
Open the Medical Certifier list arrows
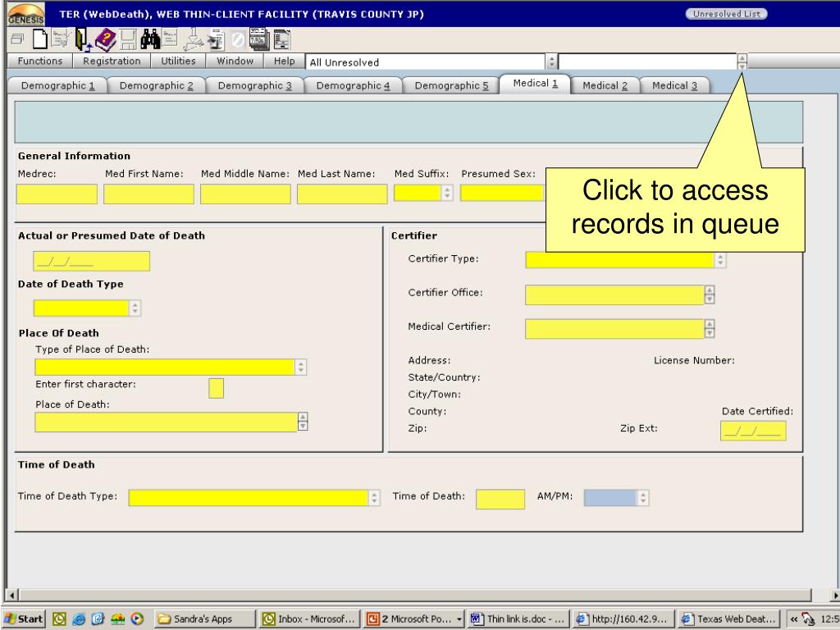click(x=710, y=328)
